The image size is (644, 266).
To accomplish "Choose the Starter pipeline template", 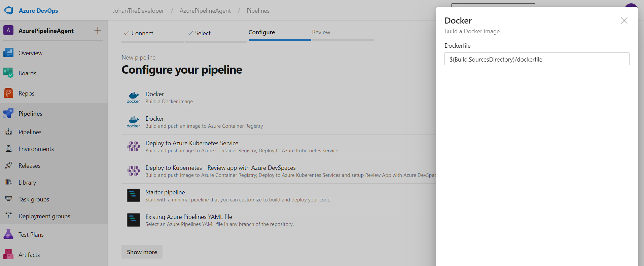I will [279, 196].
